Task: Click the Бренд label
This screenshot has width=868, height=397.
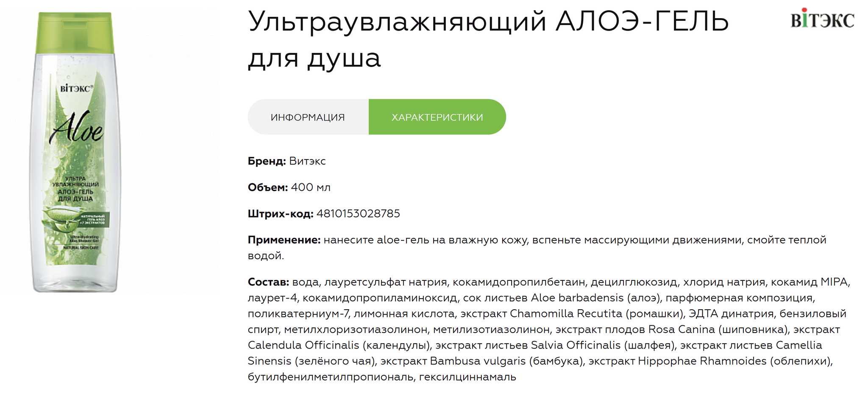Action: (267, 161)
